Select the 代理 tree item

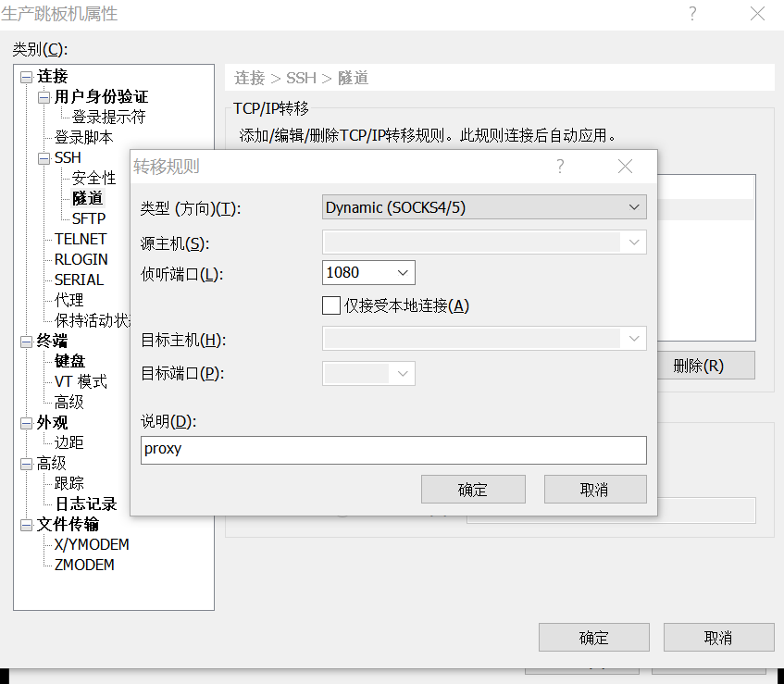69,300
